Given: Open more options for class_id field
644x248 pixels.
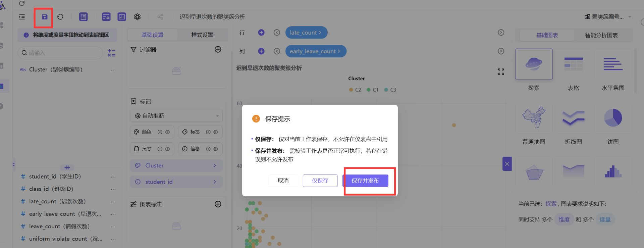Looking at the screenshot, I should 113,189.
